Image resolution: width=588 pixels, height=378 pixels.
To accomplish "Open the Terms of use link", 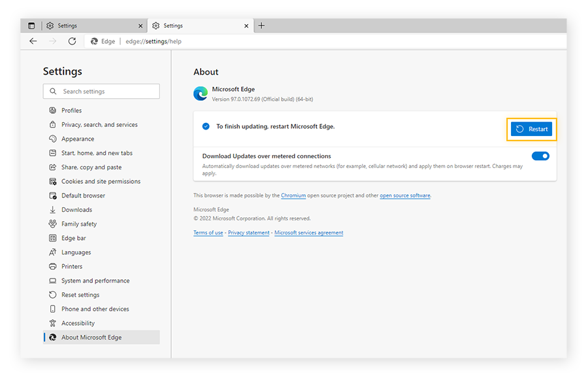I will click(x=208, y=233).
